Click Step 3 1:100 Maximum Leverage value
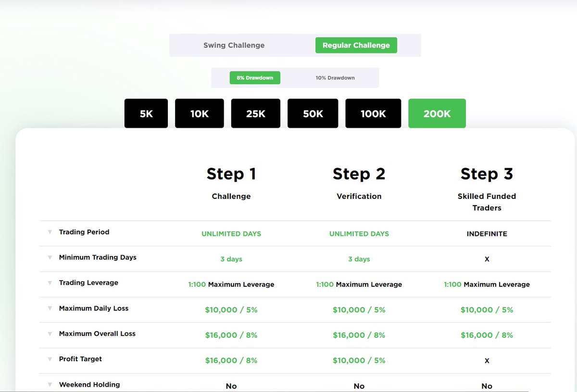The image size is (577, 392). (x=487, y=285)
